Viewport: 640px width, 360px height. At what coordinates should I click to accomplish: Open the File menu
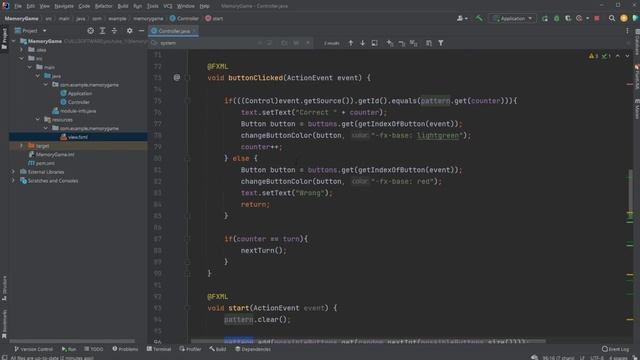pyautogui.click(x=18, y=6)
